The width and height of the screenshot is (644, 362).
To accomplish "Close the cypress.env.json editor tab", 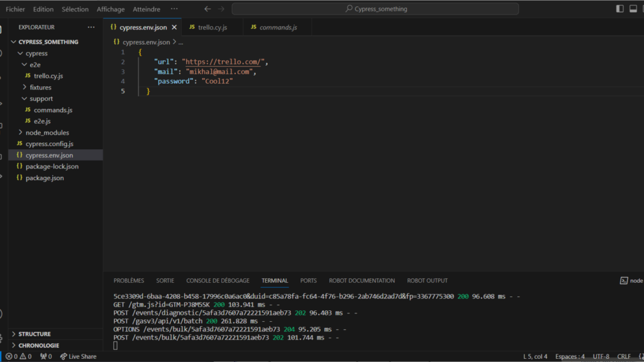I will coord(174,27).
